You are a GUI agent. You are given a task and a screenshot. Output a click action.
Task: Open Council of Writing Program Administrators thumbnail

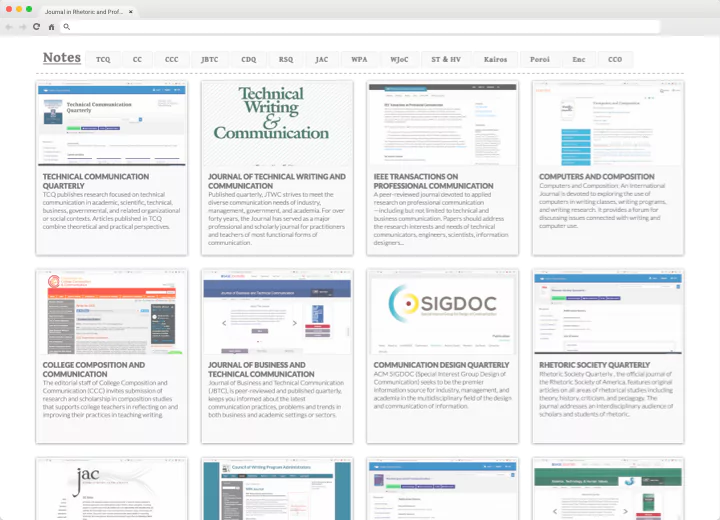tap(277, 490)
